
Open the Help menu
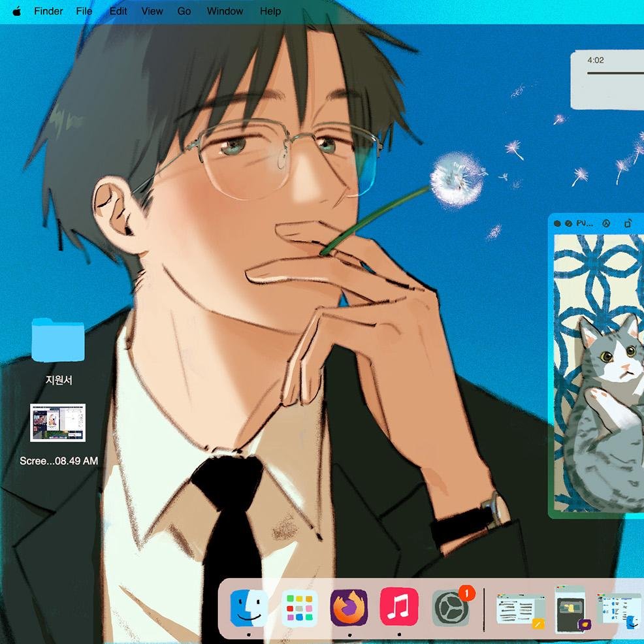pyautogui.click(x=270, y=11)
